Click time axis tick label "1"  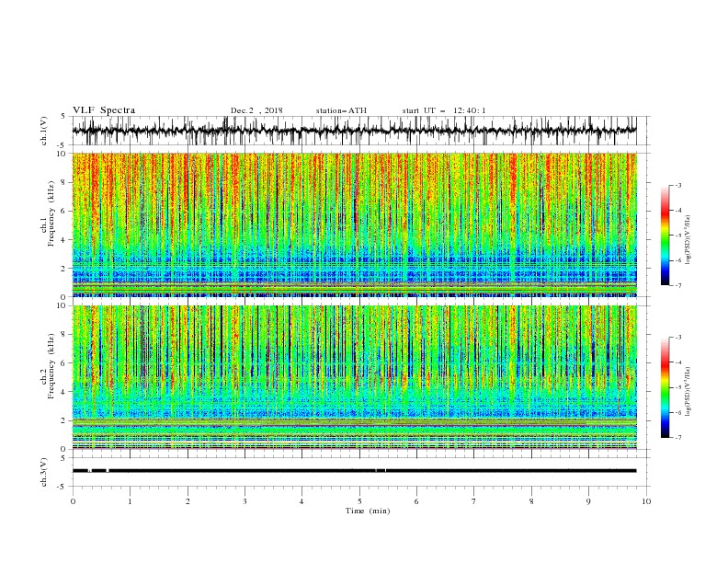click(x=130, y=501)
